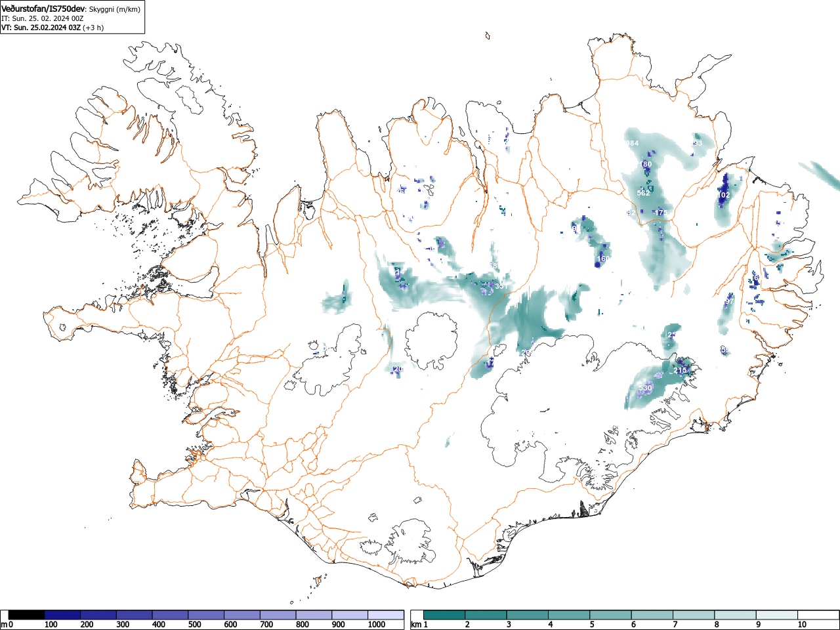This screenshot has height=630, width=840.
Task: Click the 800–900 m legend swatch
Action: 314,615
